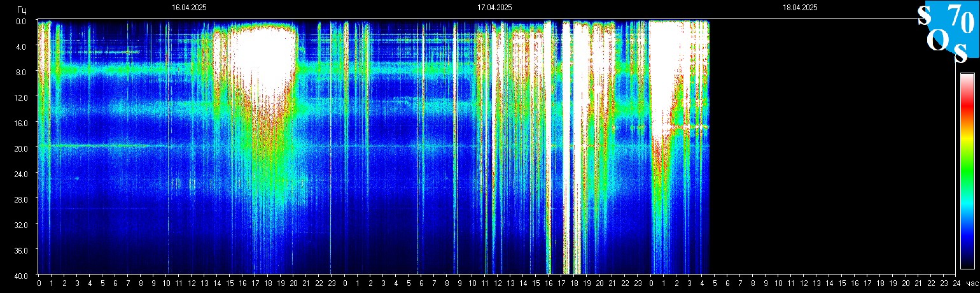The image size is (980, 293).
Task: Click the 16.04.2025 date label
Action: (189, 8)
